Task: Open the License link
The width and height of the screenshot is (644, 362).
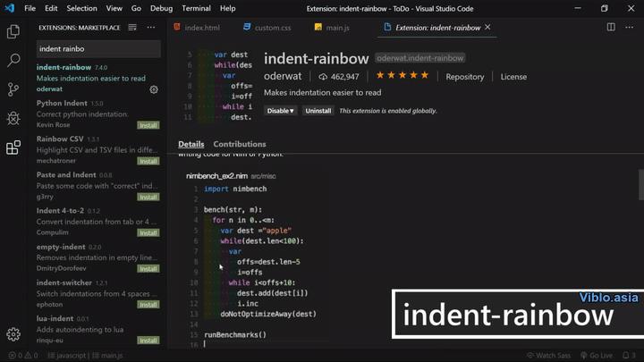Action: pyautogui.click(x=513, y=77)
